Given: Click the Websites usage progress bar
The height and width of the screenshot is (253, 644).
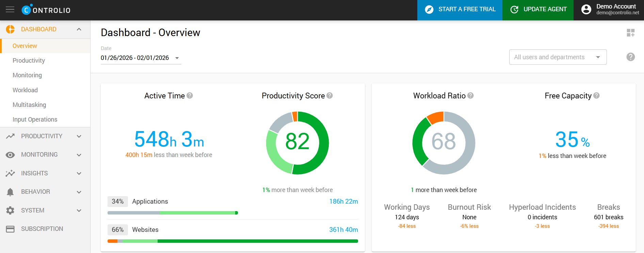Looking at the screenshot, I should click(232, 241).
